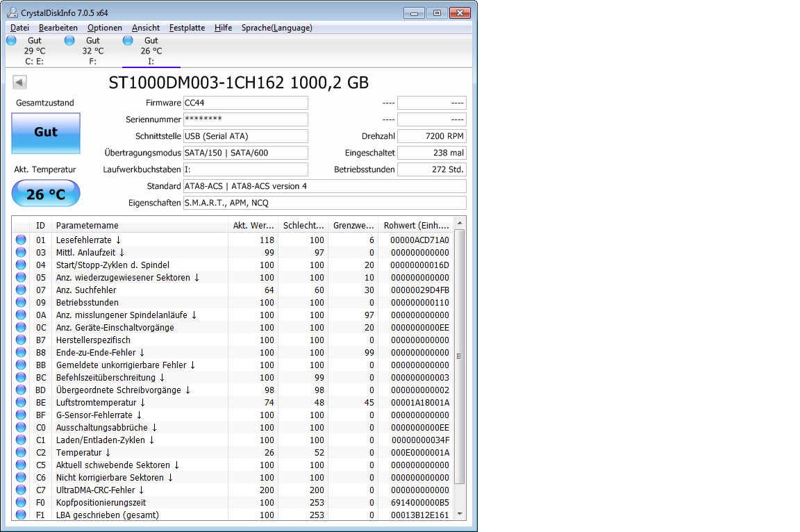Click the status orb for UltraDMA-CRC-Fehler row

point(21,490)
